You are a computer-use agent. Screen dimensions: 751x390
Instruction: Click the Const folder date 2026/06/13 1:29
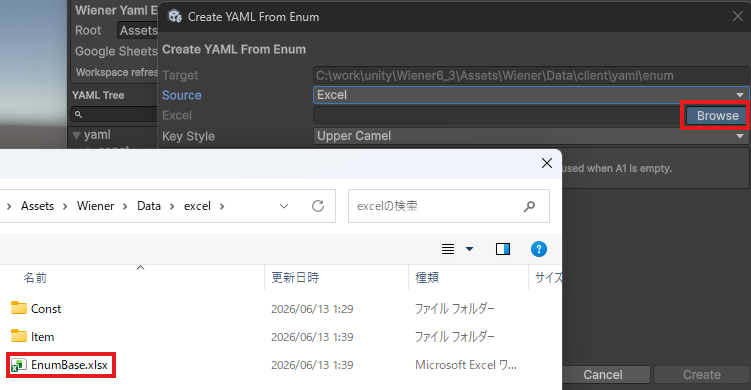[x=312, y=309]
